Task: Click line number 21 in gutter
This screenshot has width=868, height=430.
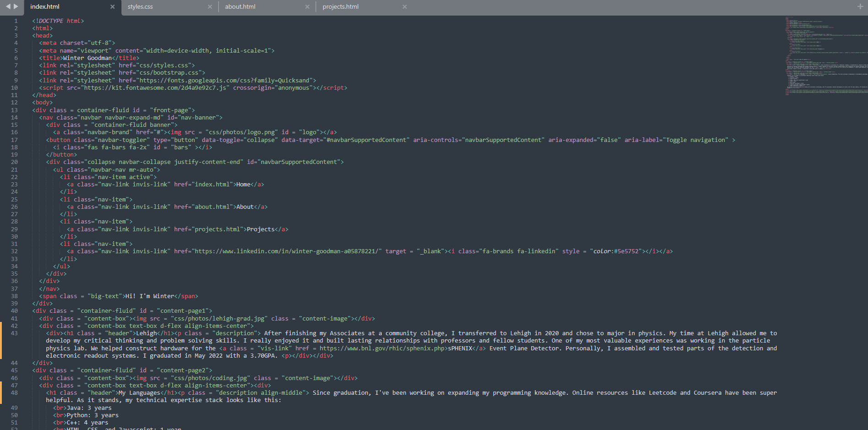Action: 14,169
